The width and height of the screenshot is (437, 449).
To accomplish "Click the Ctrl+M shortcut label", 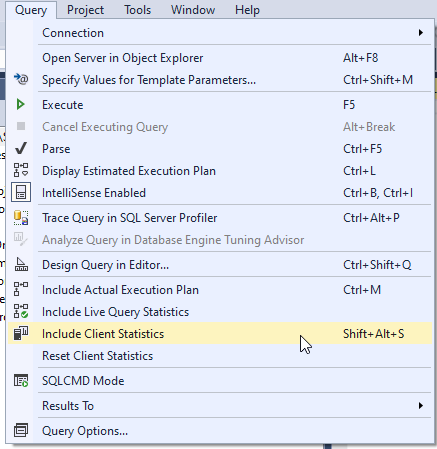I will 362,290.
